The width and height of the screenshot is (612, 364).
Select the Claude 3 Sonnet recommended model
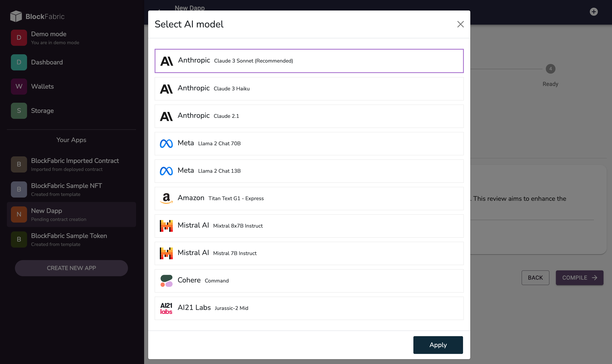coord(309,61)
